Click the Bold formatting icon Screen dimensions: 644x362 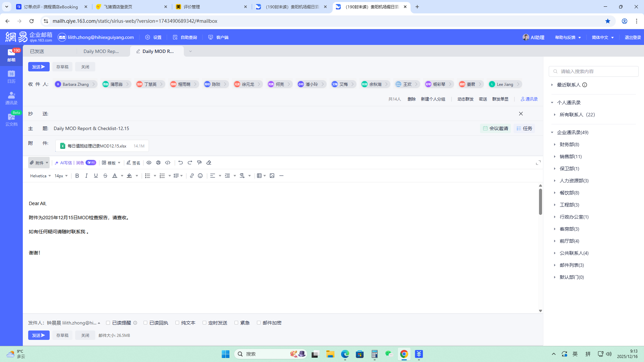(x=77, y=176)
